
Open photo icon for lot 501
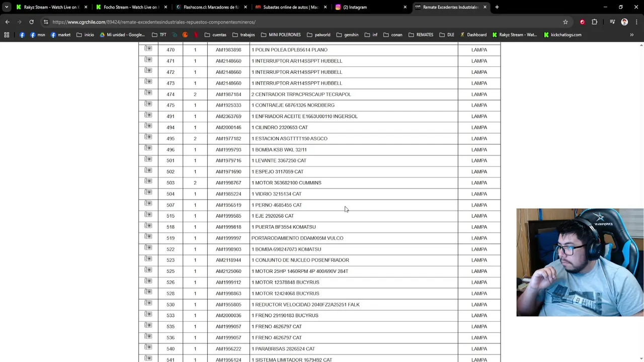click(148, 159)
